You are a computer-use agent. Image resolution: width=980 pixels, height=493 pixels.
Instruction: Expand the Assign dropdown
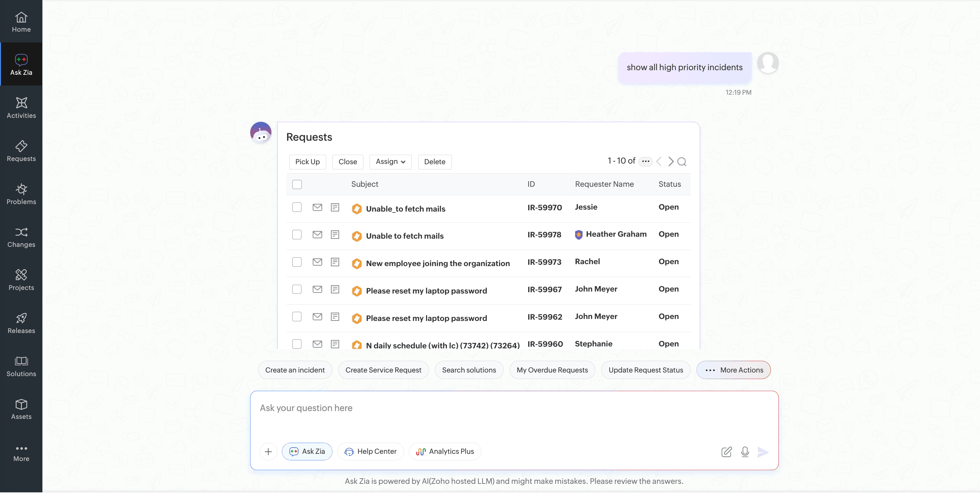[390, 162]
